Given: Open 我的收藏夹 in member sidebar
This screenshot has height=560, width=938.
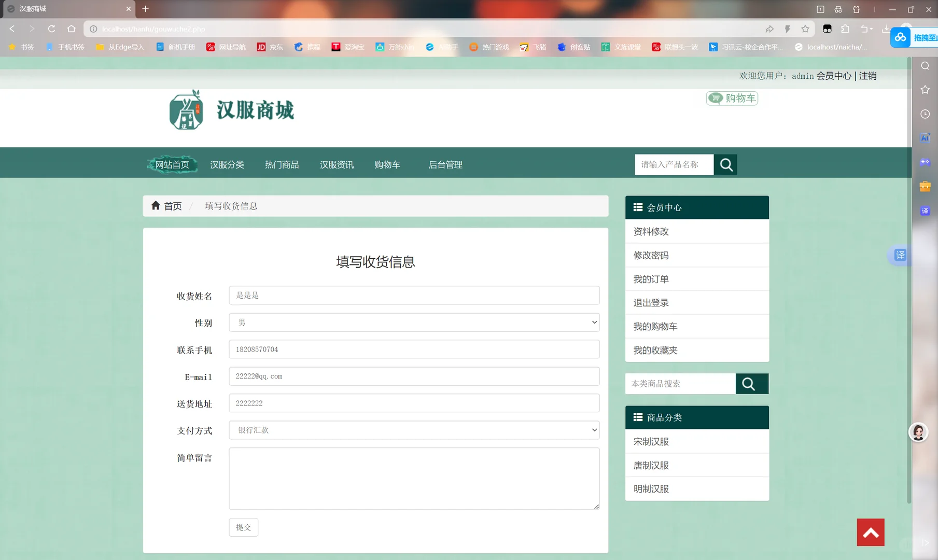Looking at the screenshot, I should (697, 350).
